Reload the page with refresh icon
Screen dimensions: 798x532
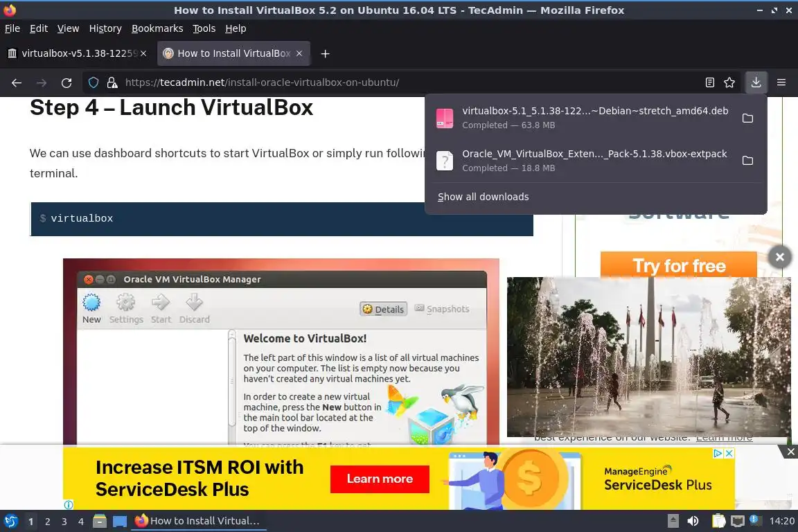(66, 82)
